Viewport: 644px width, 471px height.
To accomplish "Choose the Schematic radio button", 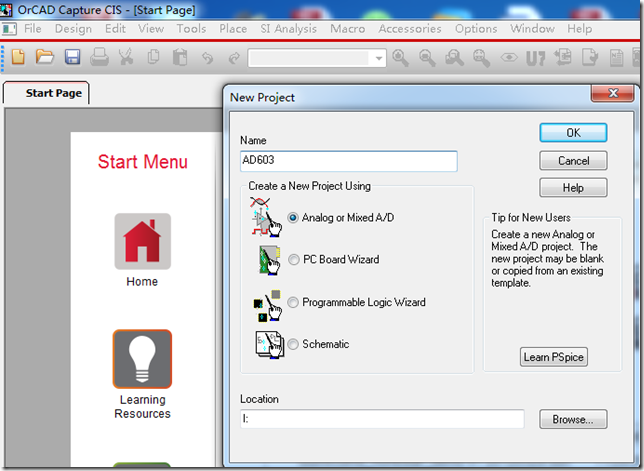I will point(293,344).
